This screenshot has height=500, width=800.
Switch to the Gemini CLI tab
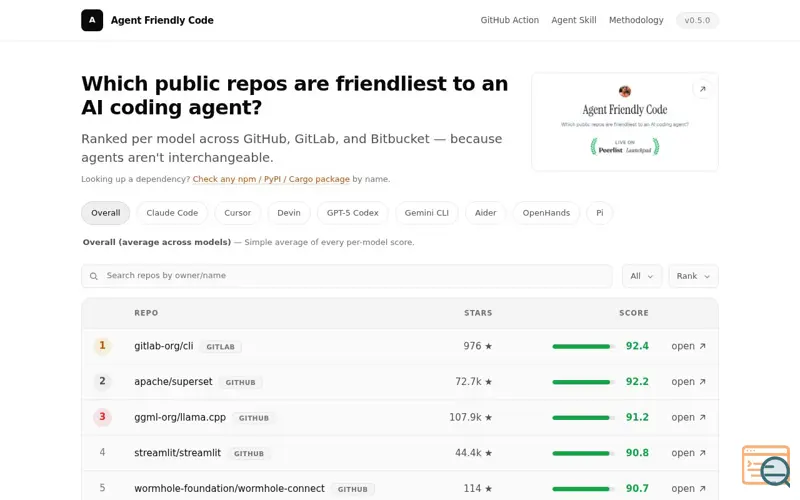point(427,213)
